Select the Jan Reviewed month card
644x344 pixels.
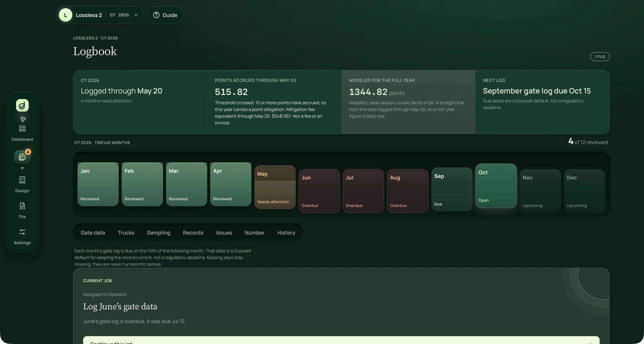click(98, 184)
